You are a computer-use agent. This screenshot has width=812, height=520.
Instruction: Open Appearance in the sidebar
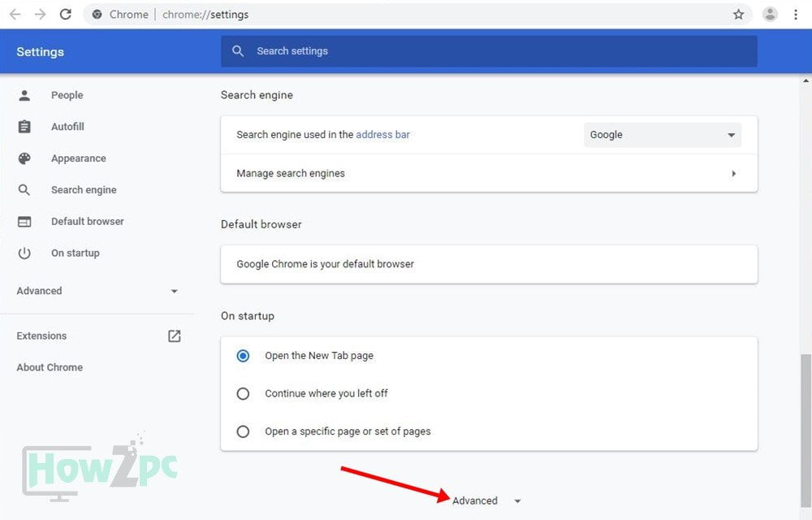pyautogui.click(x=78, y=158)
